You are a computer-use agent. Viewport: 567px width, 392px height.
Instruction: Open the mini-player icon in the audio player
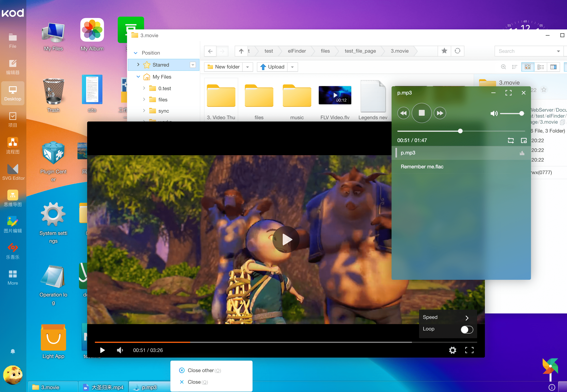coord(523,140)
